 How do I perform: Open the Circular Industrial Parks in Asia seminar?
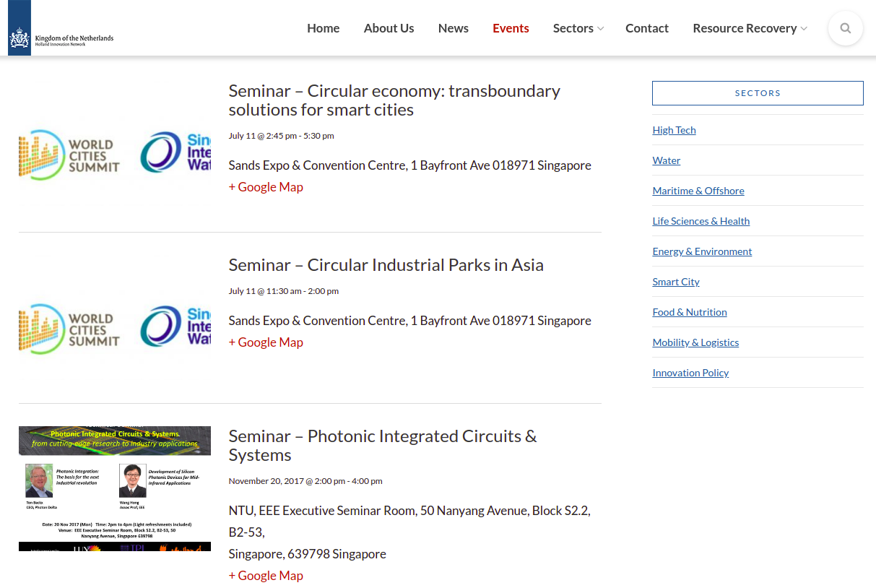(386, 265)
